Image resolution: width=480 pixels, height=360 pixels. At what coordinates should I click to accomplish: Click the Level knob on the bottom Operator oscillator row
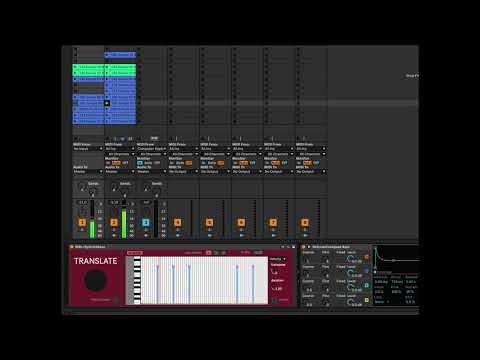pyautogui.click(x=350, y=302)
